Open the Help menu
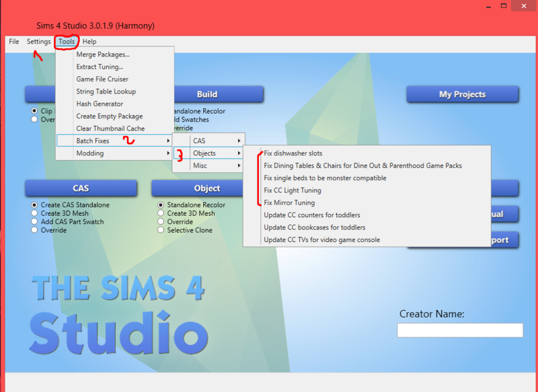Screen dimensions: 538x392 pyautogui.click(x=89, y=42)
